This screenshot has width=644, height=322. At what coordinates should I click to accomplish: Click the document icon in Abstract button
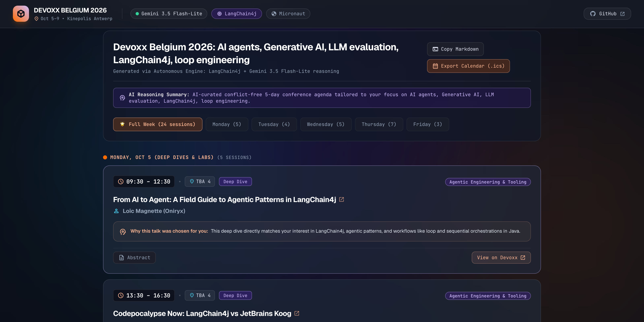click(x=122, y=258)
